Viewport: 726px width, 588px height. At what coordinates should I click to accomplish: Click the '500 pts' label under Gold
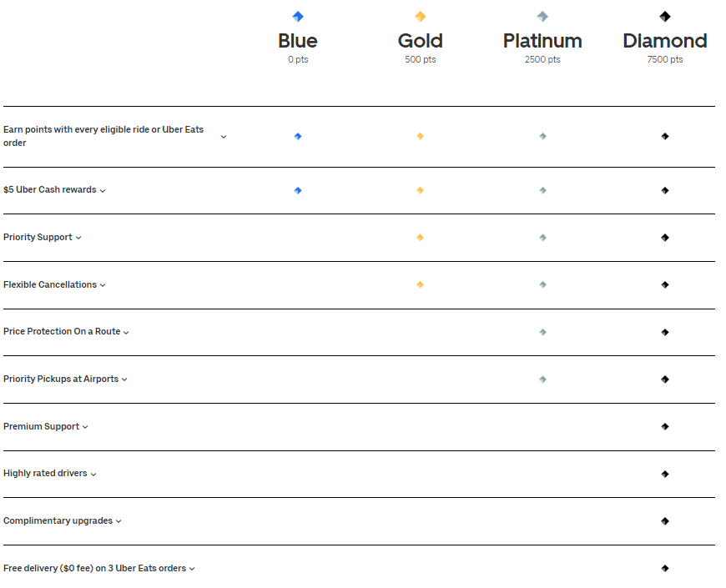point(421,60)
